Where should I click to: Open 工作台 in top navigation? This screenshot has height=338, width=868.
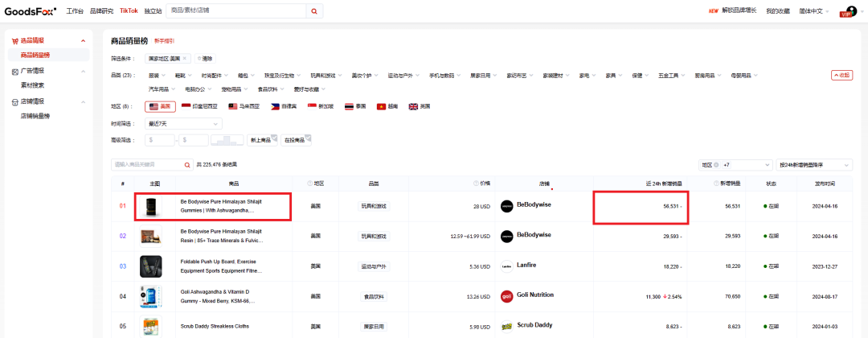coord(75,11)
